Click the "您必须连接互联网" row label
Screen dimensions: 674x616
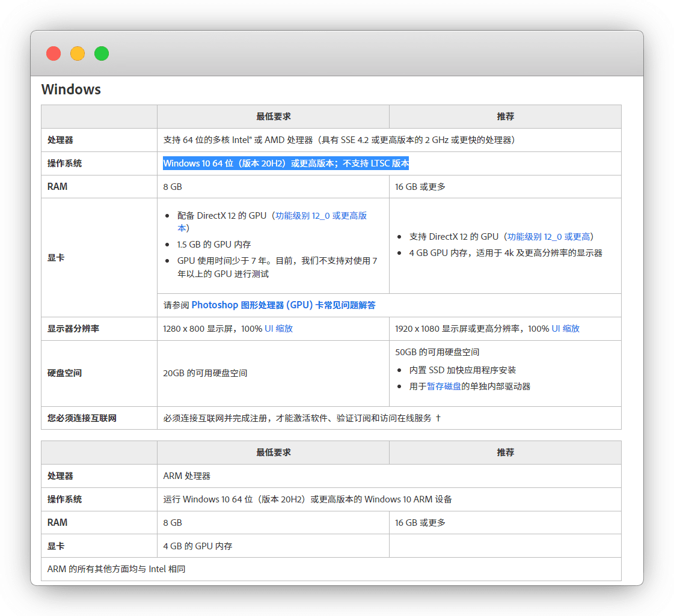pyautogui.click(x=82, y=418)
